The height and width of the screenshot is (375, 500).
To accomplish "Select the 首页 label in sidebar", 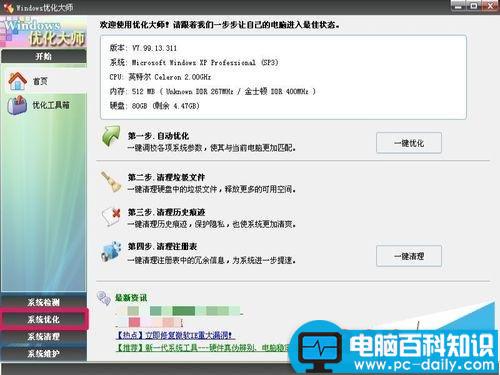I will [40, 81].
